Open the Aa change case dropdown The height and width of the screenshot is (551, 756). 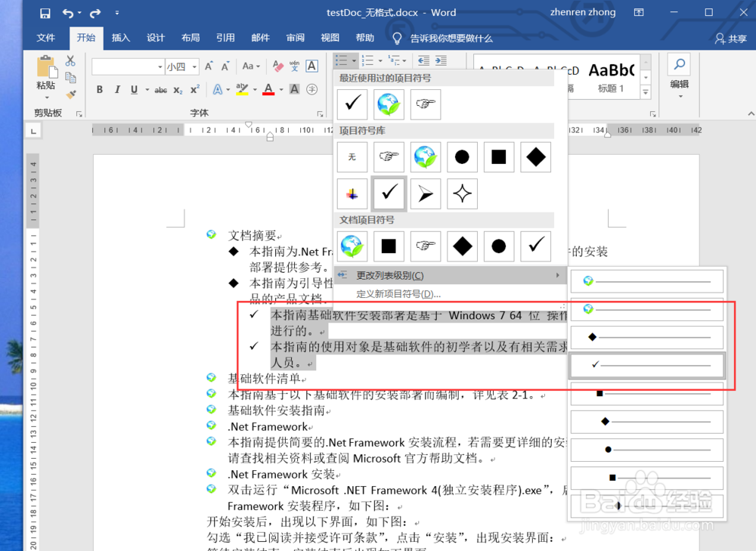(251, 66)
